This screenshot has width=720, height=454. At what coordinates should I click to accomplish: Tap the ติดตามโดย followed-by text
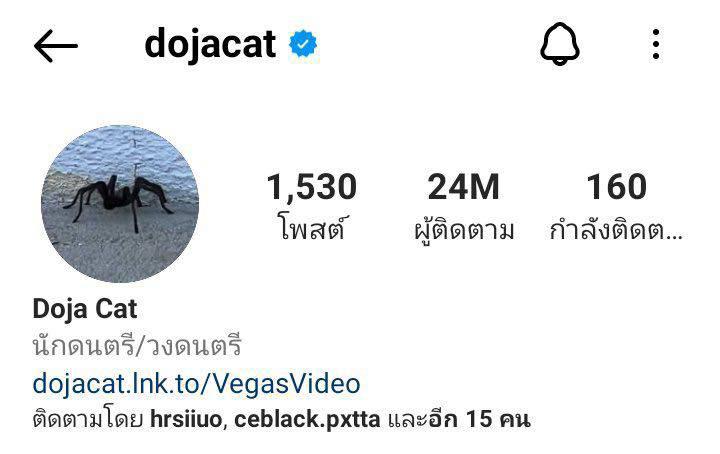pyautogui.click(x=87, y=419)
